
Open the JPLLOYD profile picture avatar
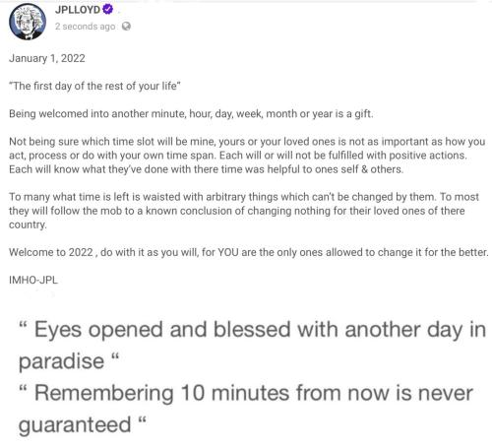click(28, 22)
